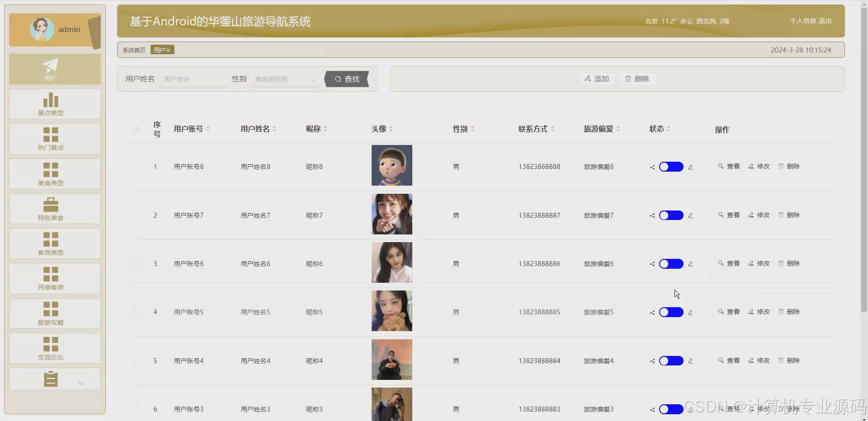Disable status toggle for 用户账号8

coord(671,167)
